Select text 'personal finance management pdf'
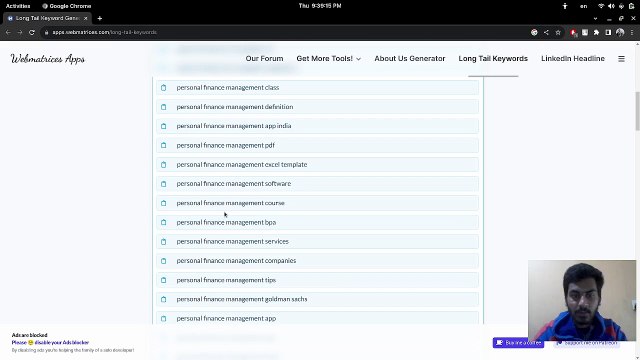640x360 pixels. pyautogui.click(x=226, y=145)
